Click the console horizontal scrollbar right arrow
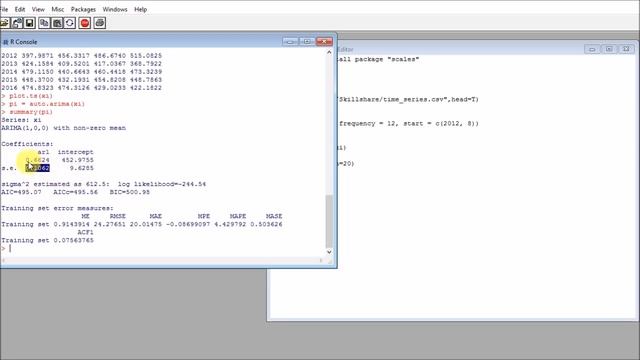 click(321, 260)
